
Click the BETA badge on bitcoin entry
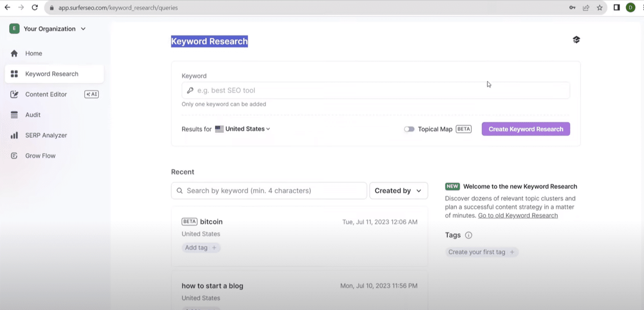(x=189, y=222)
